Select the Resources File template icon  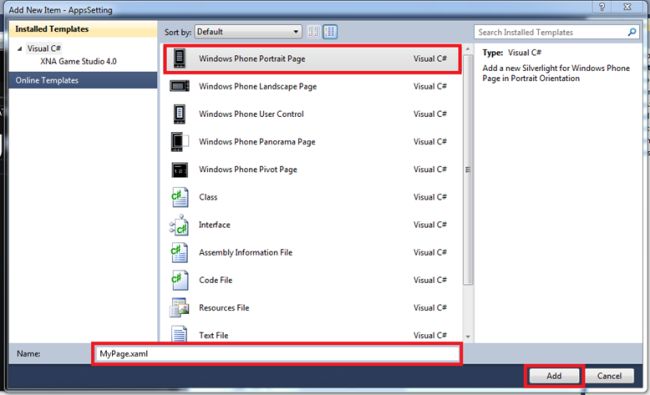[179, 308]
